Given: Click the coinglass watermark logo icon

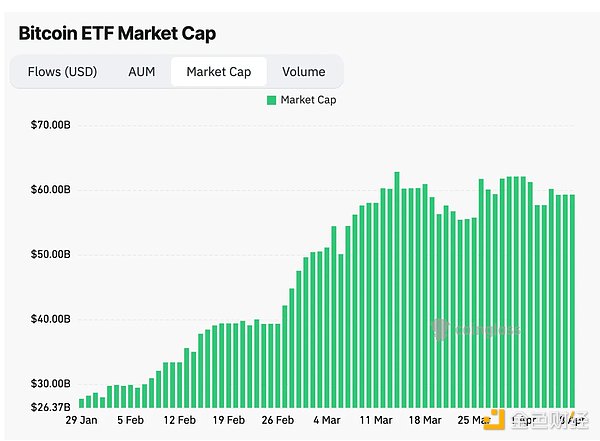Looking at the screenshot, I should click(440, 328).
